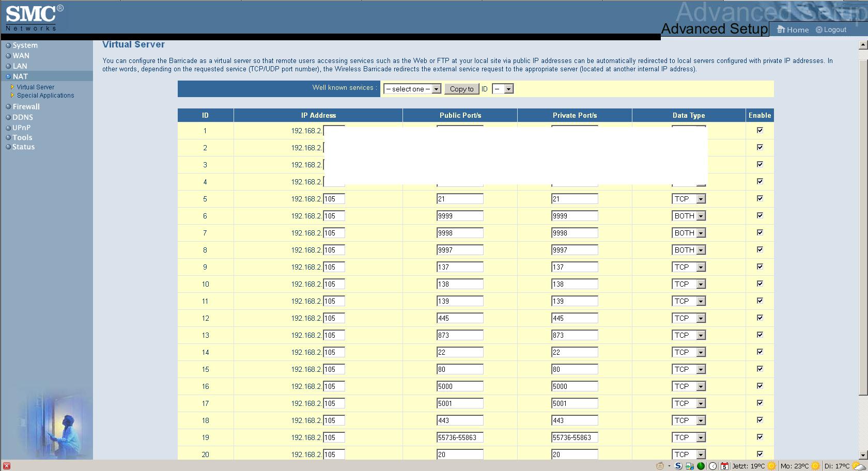868x471 pixels.
Task: Open the Tools menu in sidebar
Action: point(23,137)
